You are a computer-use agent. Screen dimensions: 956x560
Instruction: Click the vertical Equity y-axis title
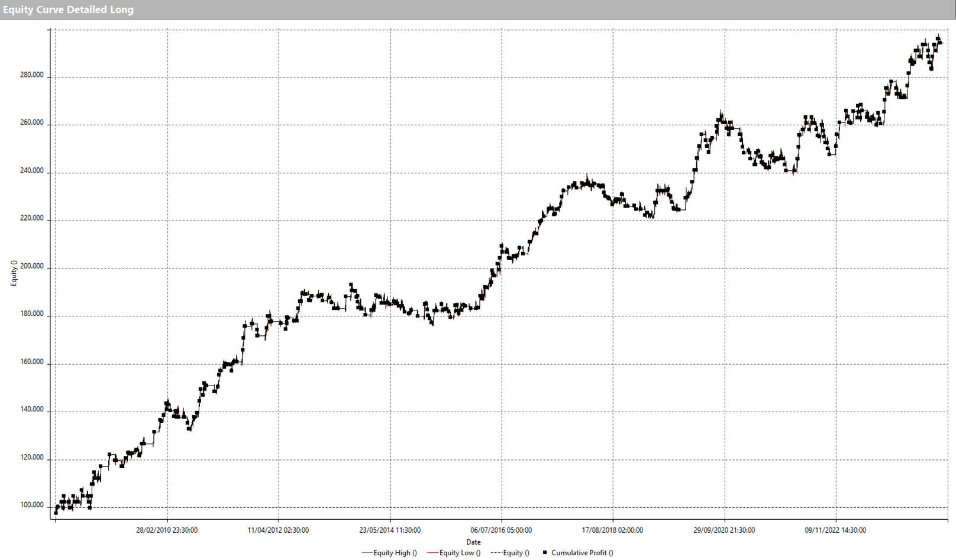tap(14, 273)
